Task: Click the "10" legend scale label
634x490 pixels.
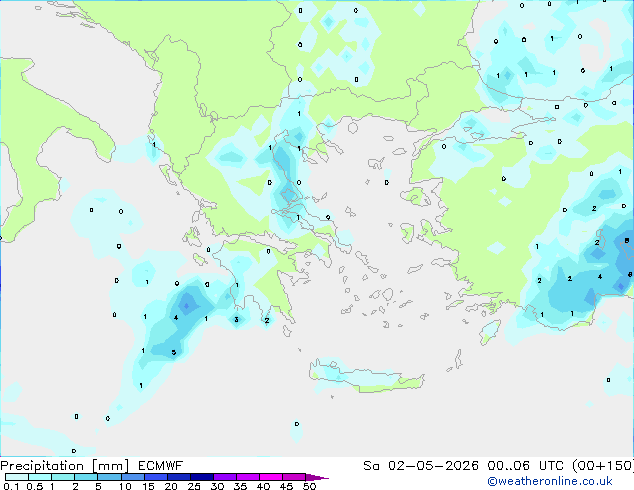Action: (125, 486)
